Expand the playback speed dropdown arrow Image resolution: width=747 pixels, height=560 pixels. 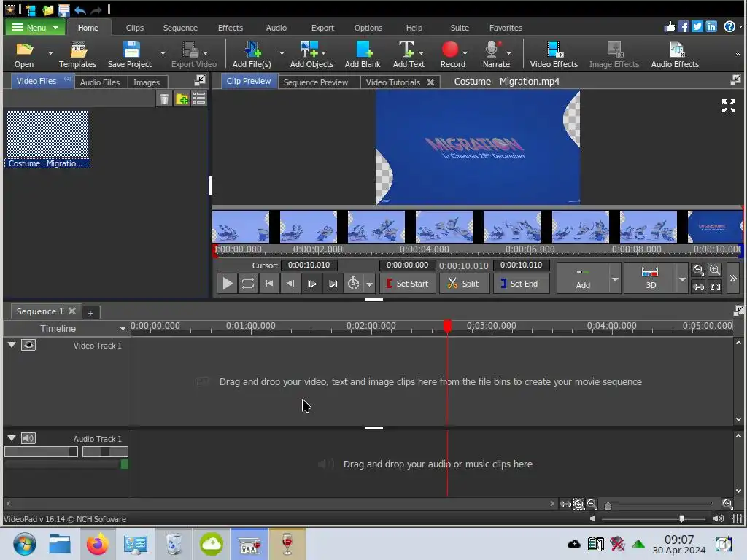tap(369, 284)
